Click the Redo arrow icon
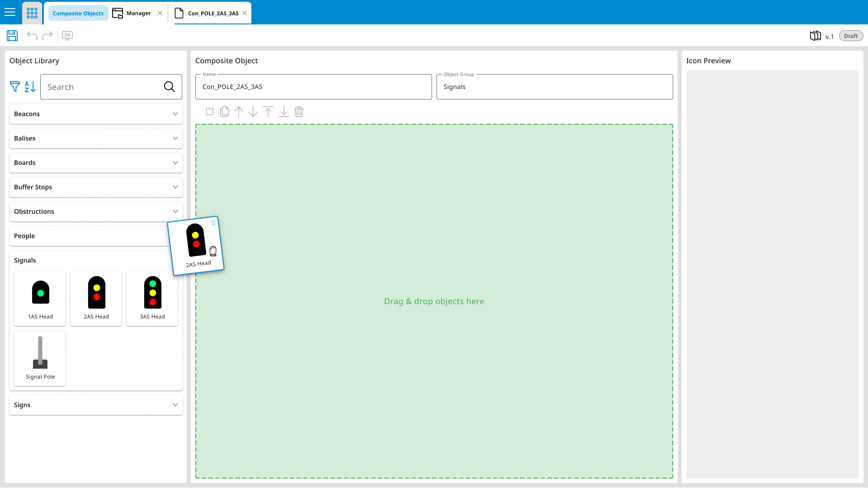The width and height of the screenshot is (868, 488). click(x=47, y=36)
